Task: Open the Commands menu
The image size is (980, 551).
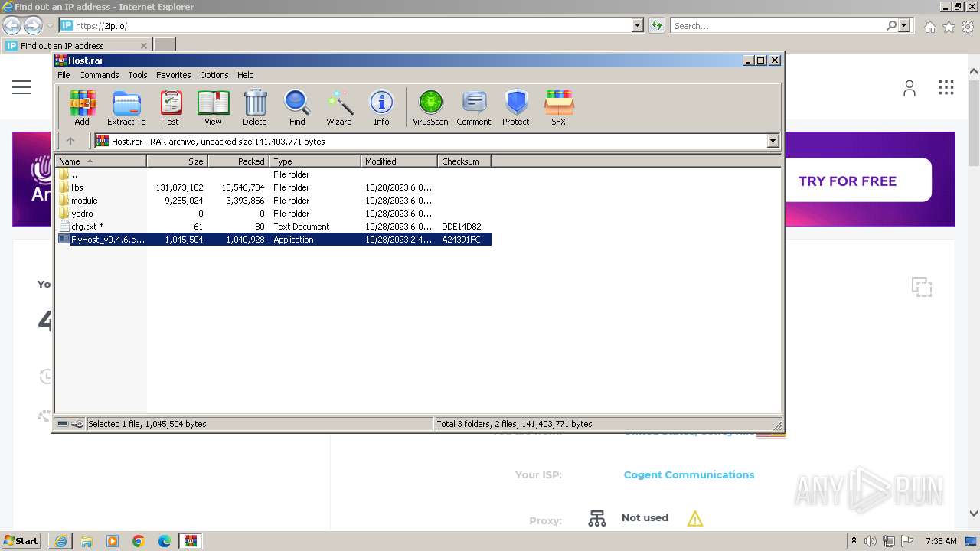Action: (x=99, y=75)
